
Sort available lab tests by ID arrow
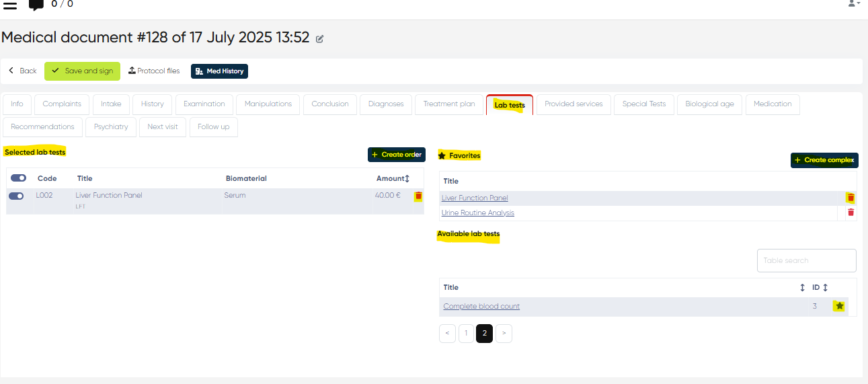825,288
